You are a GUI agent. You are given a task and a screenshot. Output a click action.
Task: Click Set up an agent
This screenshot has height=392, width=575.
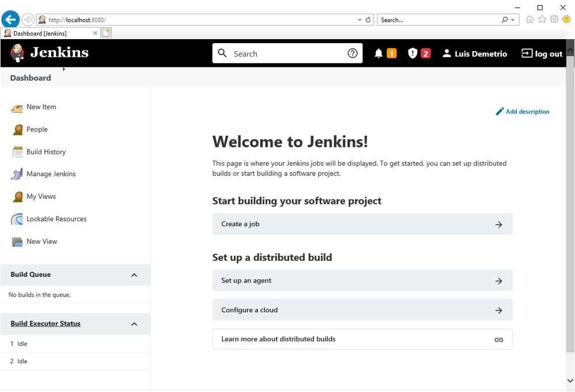[362, 281]
